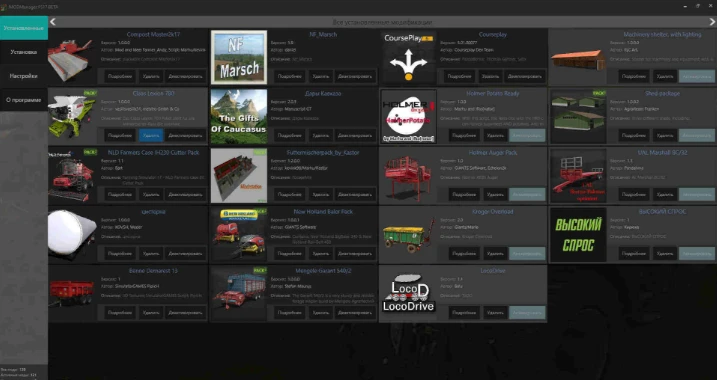This screenshot has height=380, width=717.
Task: Open the О программе sidebar tab
Action: coord(24,100)
